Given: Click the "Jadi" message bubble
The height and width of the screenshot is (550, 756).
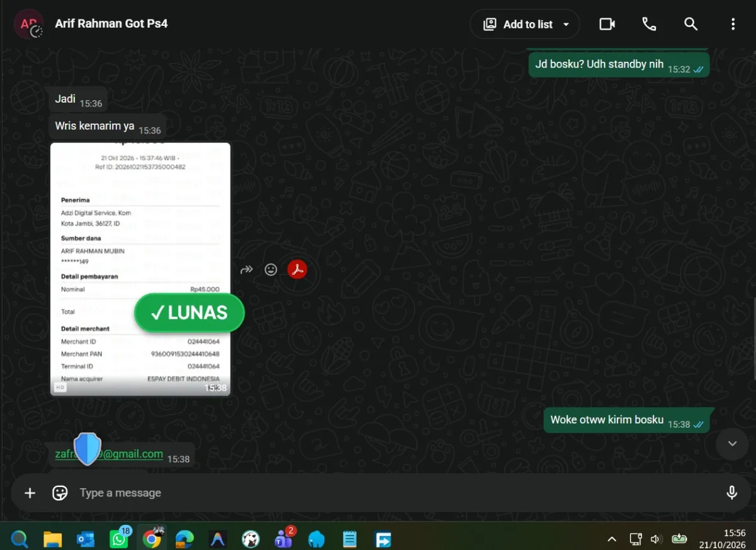Looking at the screenshot, I should (78, 100).
